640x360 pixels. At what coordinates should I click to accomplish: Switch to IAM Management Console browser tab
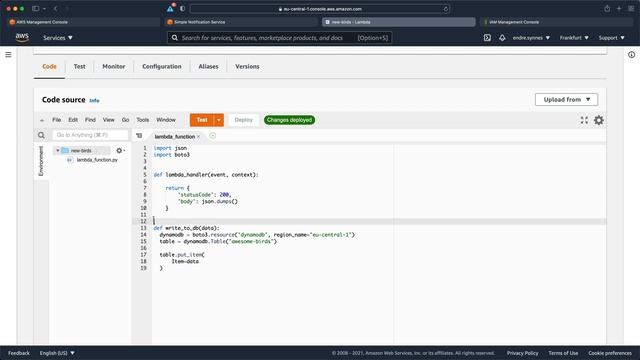point(558,22)
